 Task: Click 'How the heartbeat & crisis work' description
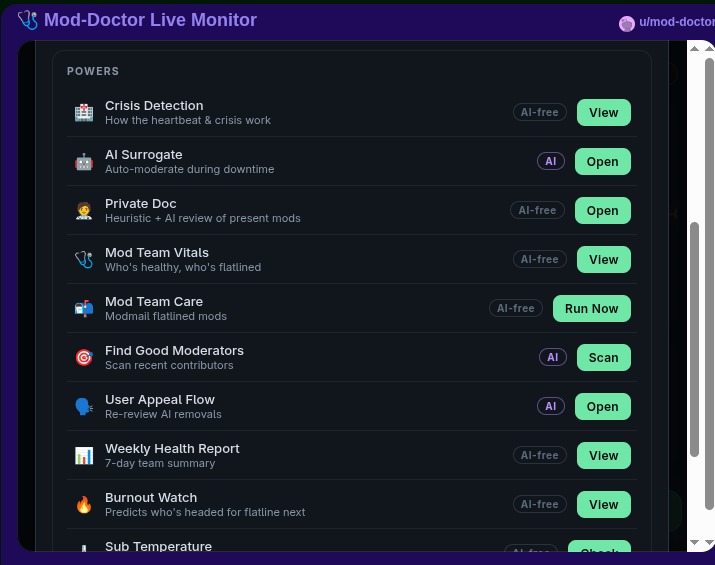(188, 120)
